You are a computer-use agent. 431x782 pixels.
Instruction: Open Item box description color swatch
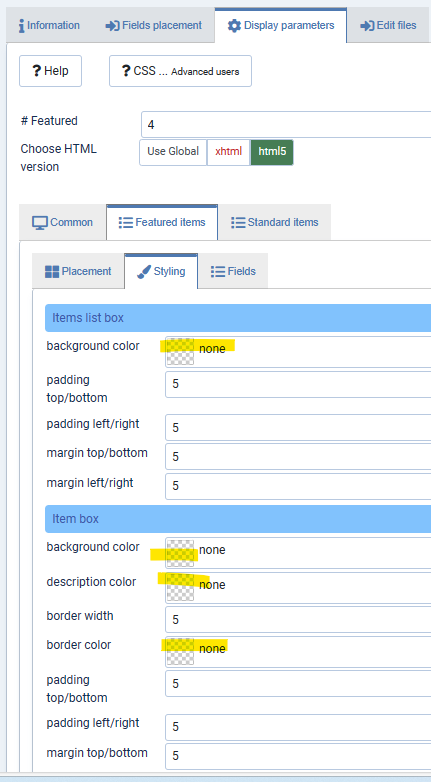tap(180, 587)
